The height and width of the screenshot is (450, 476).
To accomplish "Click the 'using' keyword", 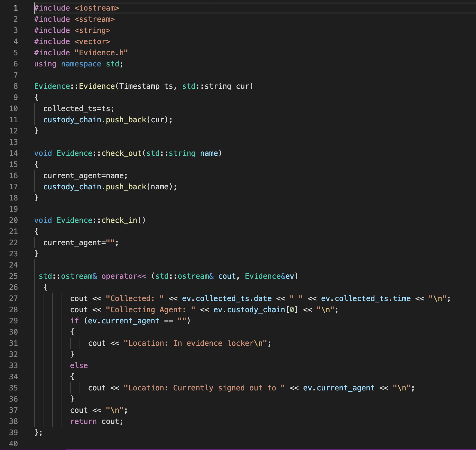I will coord(45,64).
